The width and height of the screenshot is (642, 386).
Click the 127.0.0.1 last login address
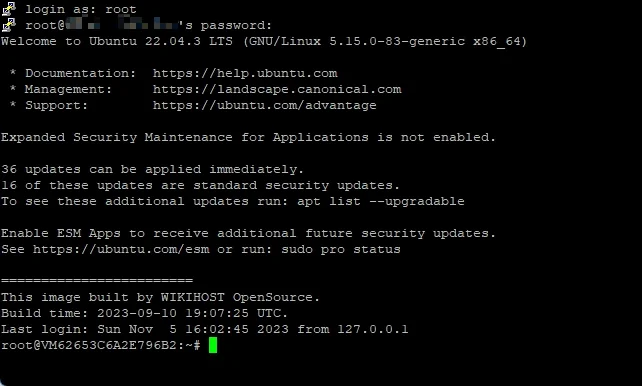pos(373,329)
